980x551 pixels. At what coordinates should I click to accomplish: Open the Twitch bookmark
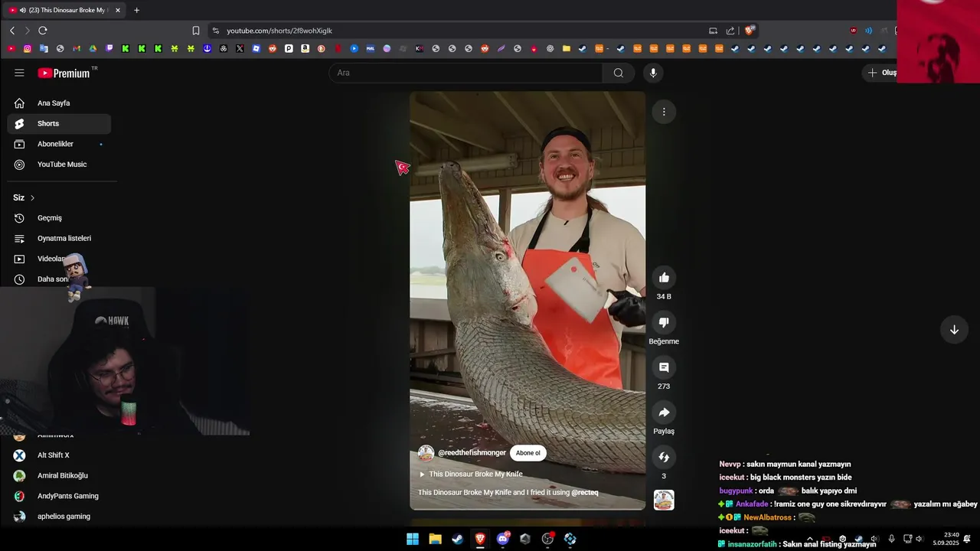click(x=109, y=48)
